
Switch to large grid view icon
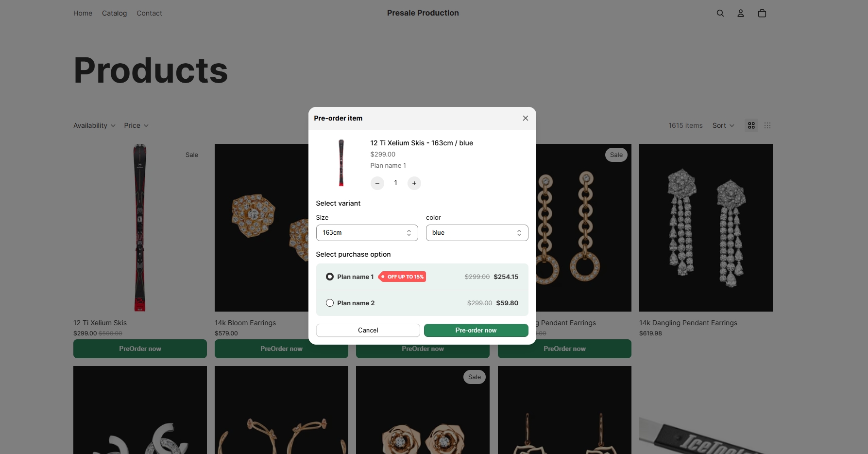(751, 125)
